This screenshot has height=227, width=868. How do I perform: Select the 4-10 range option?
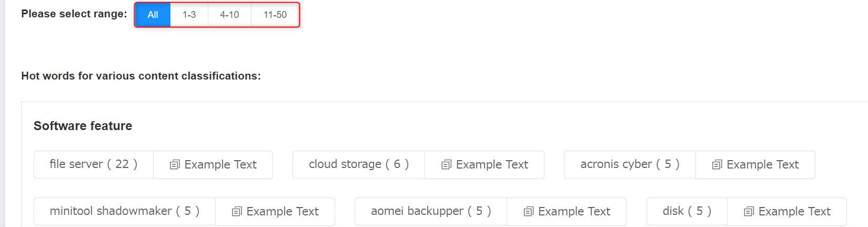229,15
